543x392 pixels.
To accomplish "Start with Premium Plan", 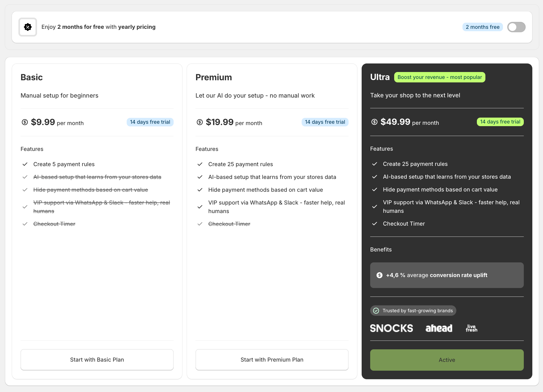I will (x=272, y=360).
